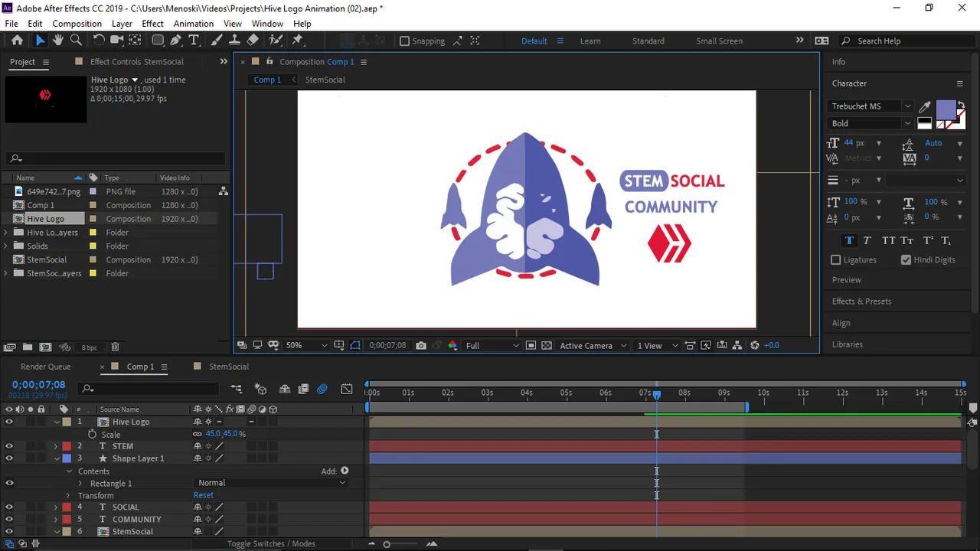Select the Hand tool
The height and width of the screenshot is (551, 980).
[57, 41]
